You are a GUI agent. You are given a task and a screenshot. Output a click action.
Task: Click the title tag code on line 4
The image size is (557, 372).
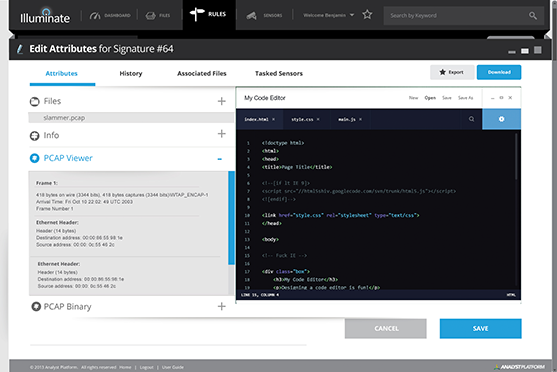coord(297,167)
